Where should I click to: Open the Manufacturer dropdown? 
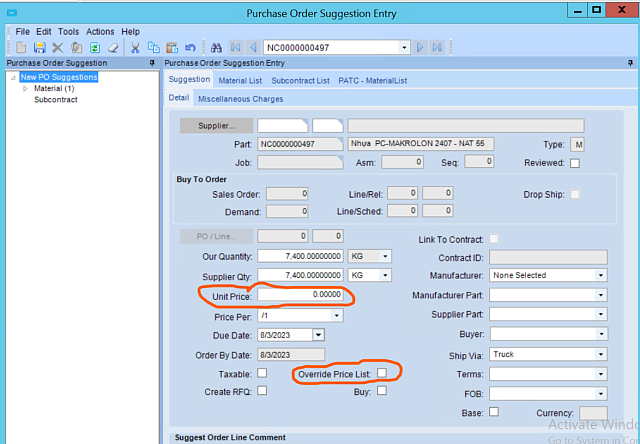coord(601,275)
